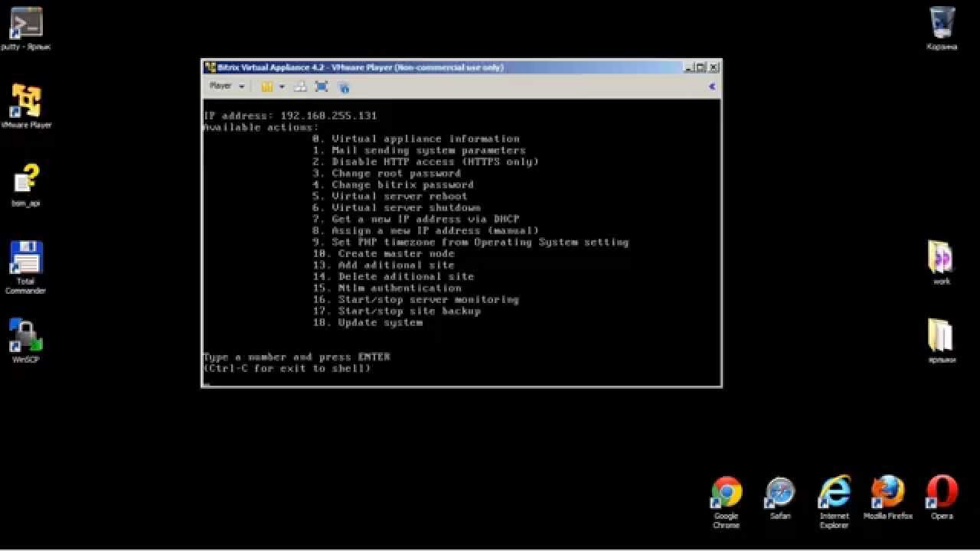980x551 pixels.
Task: Click the 'Type a number and press ENTER' prompt
Action: [x=296, y=357]
